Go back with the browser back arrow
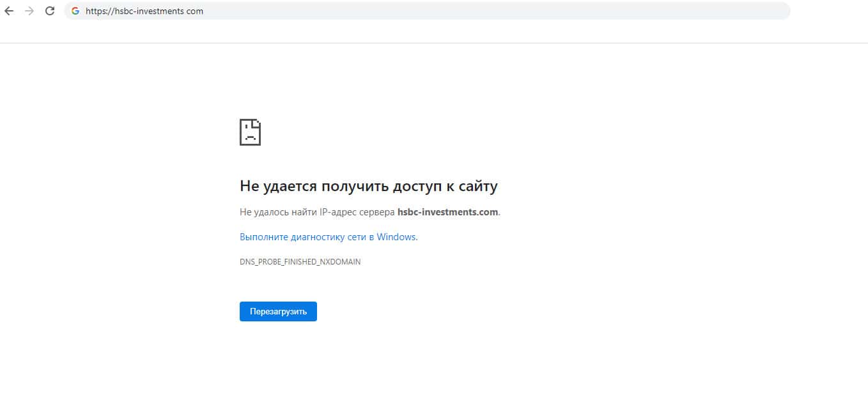 tap(9, 11)
